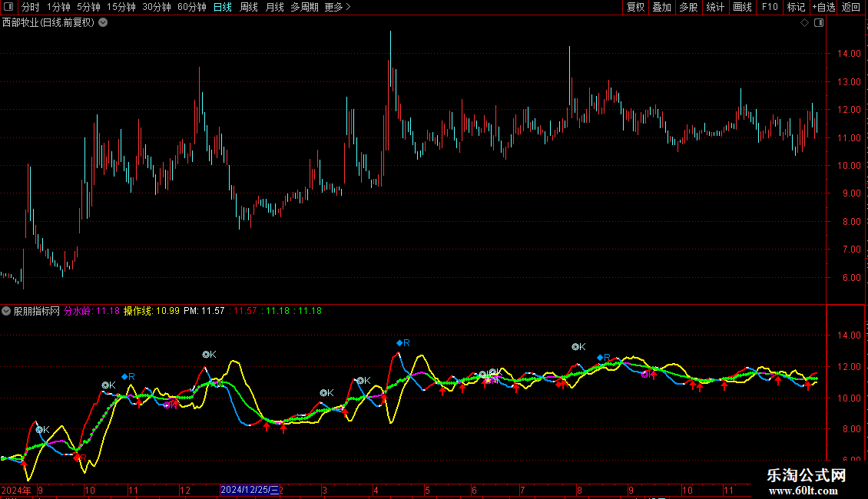
Task: Toggle the left side panel icon
Action: pyautogui.click(x=8, y=7)
